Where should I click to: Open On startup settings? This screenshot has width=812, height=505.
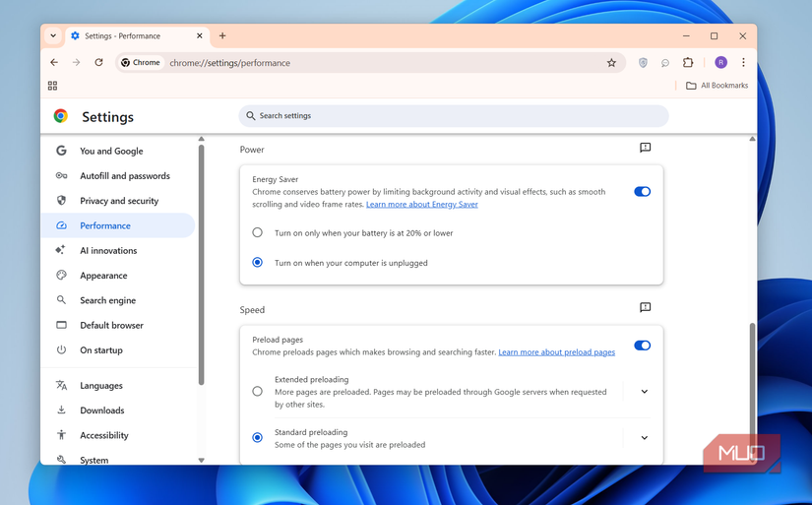(118, 349)
